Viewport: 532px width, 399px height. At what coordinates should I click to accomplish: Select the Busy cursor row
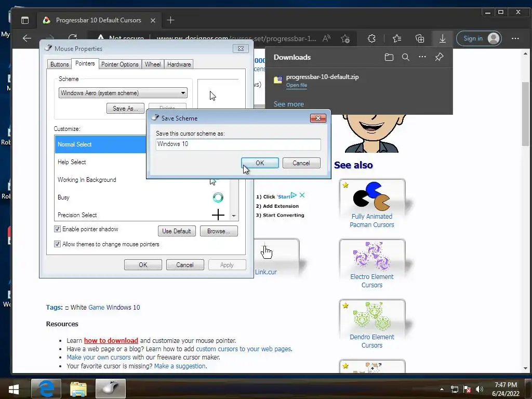coord(142,197)
